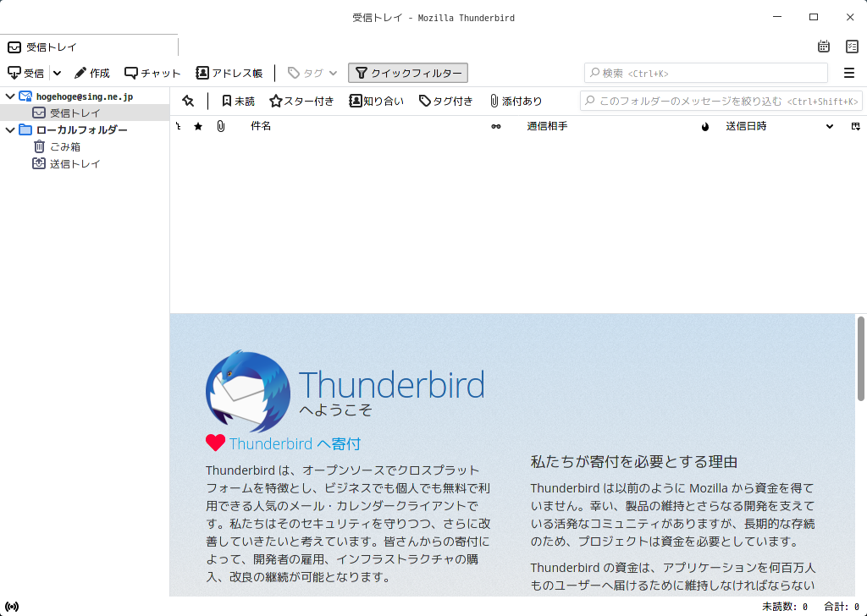Image resolution: width=867 pixels, height=616 pixels.
Task: Click the folder message filter text box
Action: [721, 101]
